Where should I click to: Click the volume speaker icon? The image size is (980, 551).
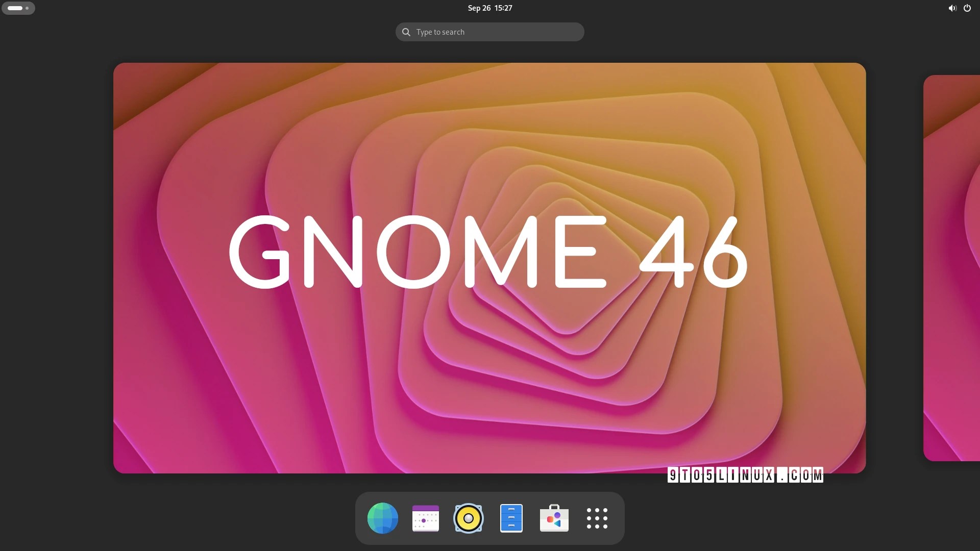click(x=952, y=8)
